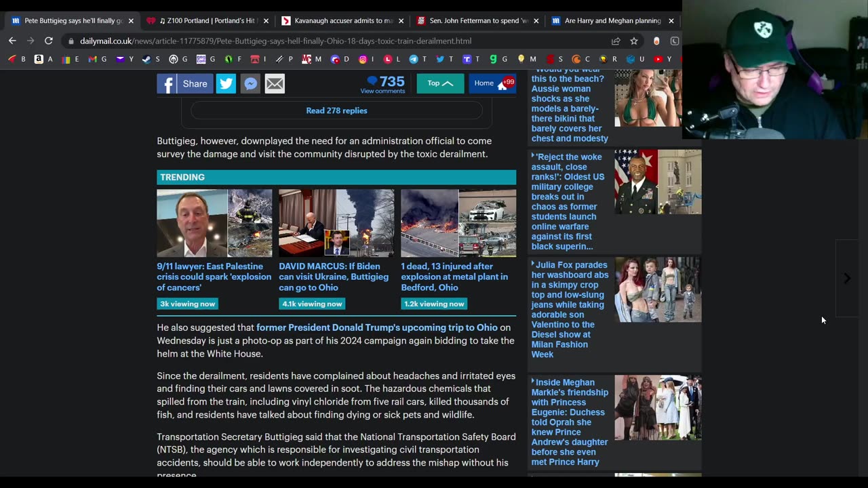Viewport: 868px width, 488px height.
Task: Click the next article arrow at right edge
Action: [x=847, y=278]
